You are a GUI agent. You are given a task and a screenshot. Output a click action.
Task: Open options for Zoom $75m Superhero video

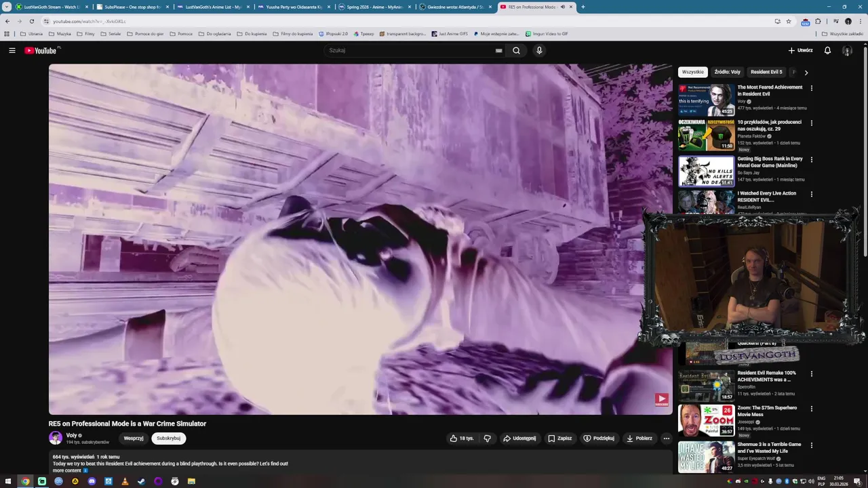click(811, 409)
